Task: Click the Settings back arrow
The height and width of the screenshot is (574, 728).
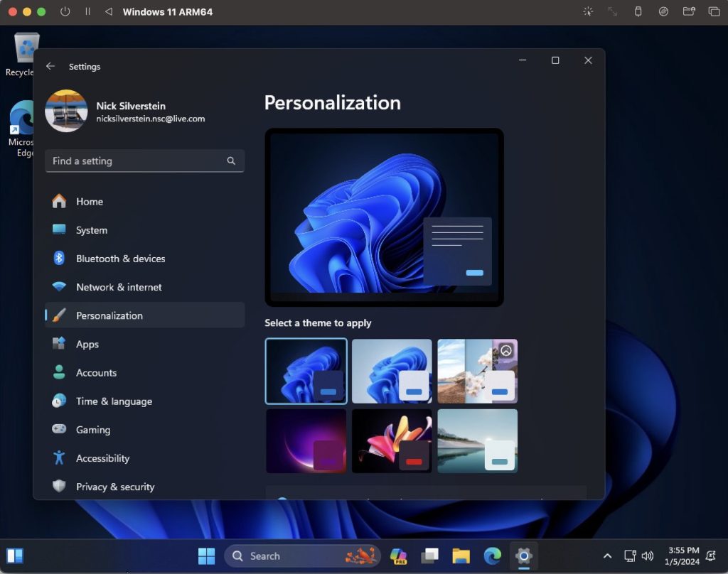Action: (x=50, y=66)
